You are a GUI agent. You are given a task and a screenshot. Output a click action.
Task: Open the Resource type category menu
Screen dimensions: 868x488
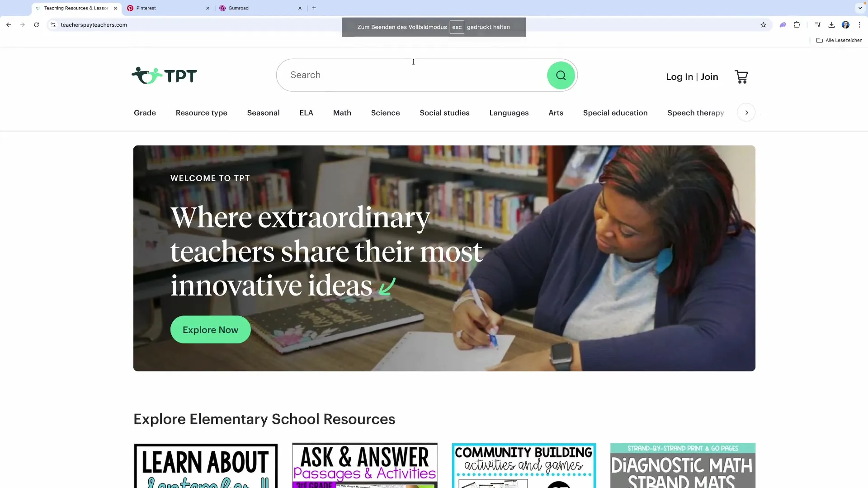pyautogui.click(x=202, y=113)
